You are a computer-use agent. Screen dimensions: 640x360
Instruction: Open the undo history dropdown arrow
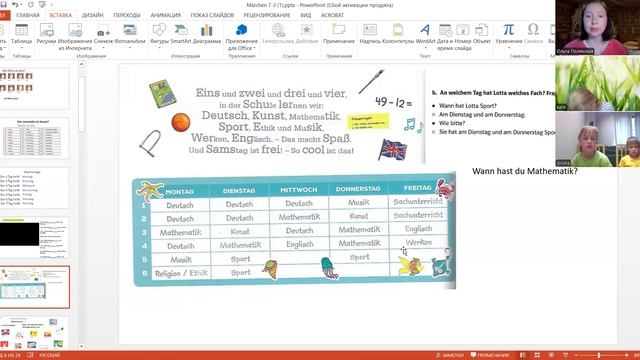click(x=21, y=4)
